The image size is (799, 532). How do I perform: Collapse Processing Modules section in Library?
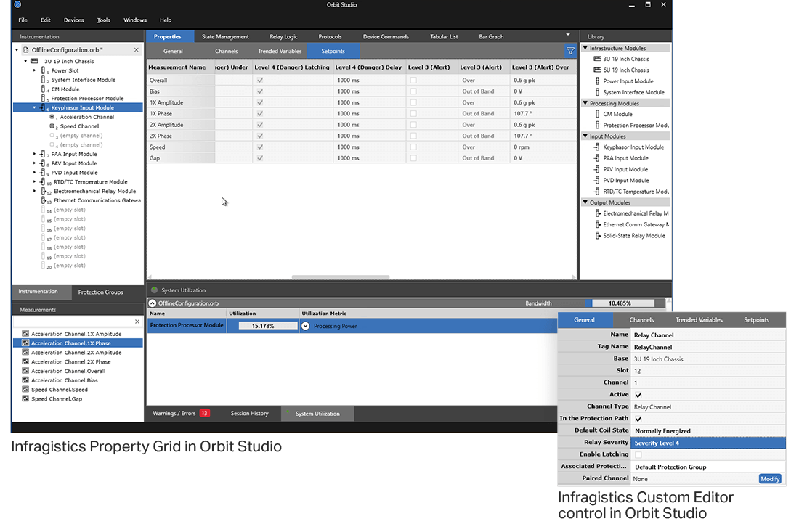(585, 103)
